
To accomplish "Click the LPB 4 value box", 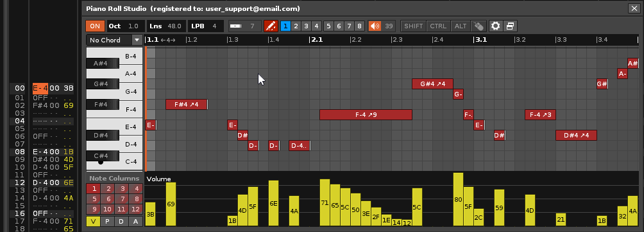I will [206, 26].
